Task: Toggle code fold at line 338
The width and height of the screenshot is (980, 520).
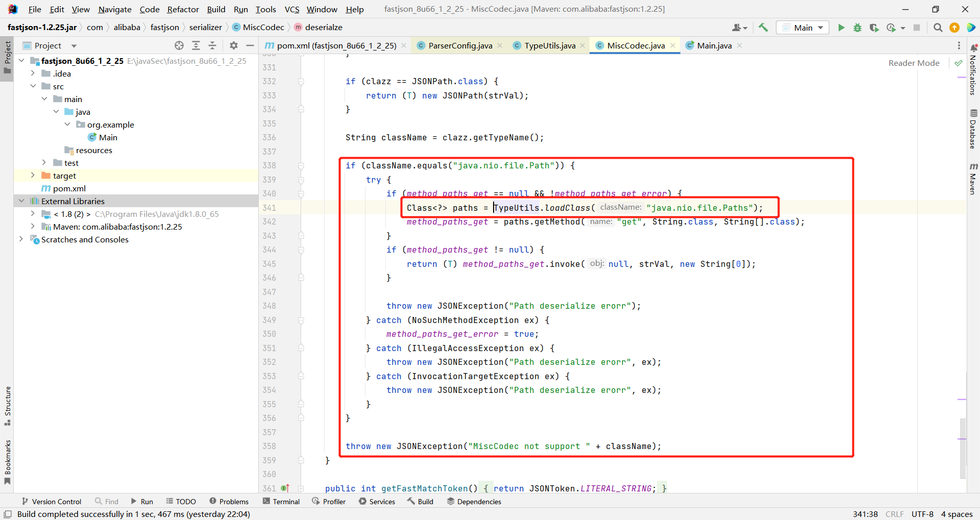Action: click(301, 165)
